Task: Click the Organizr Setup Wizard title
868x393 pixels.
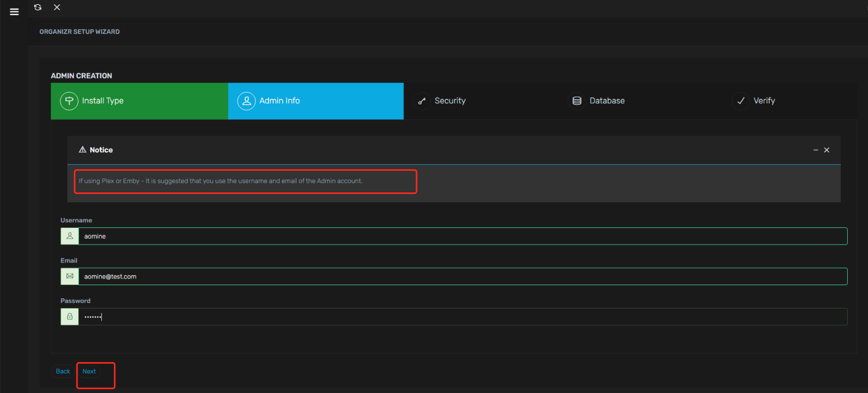Action: pyautogui.click(x=80, y=31)
